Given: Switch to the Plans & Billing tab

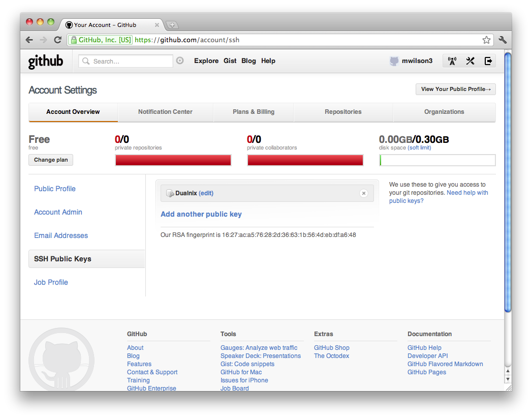Looking at the screenshot, I should 254,112.
